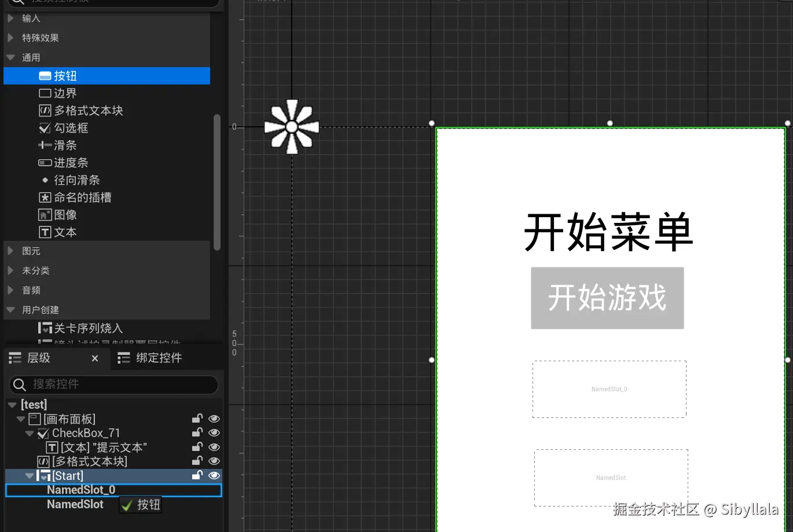
Task: Select the 进度条 progress bar widget icon
Action: pos(45,163)
